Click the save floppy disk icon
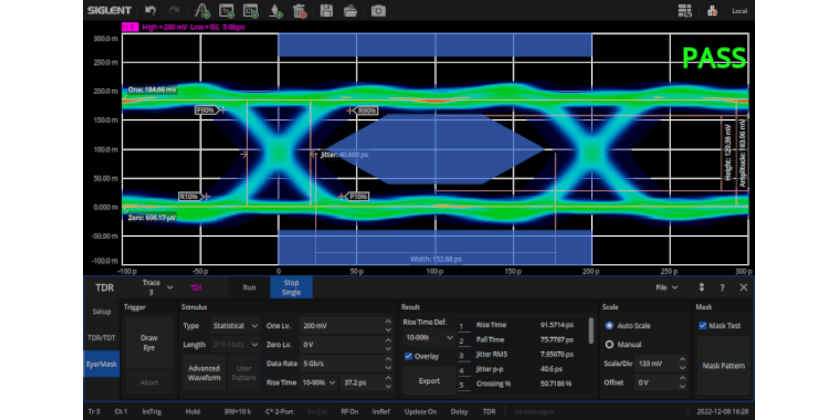 click(x=326, y=10)
